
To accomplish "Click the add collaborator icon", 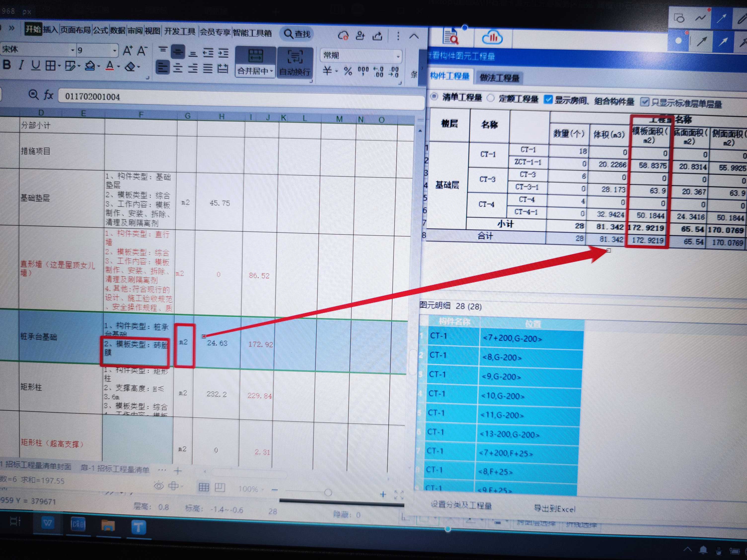I will pyautogui.click(x=361, y=35).
